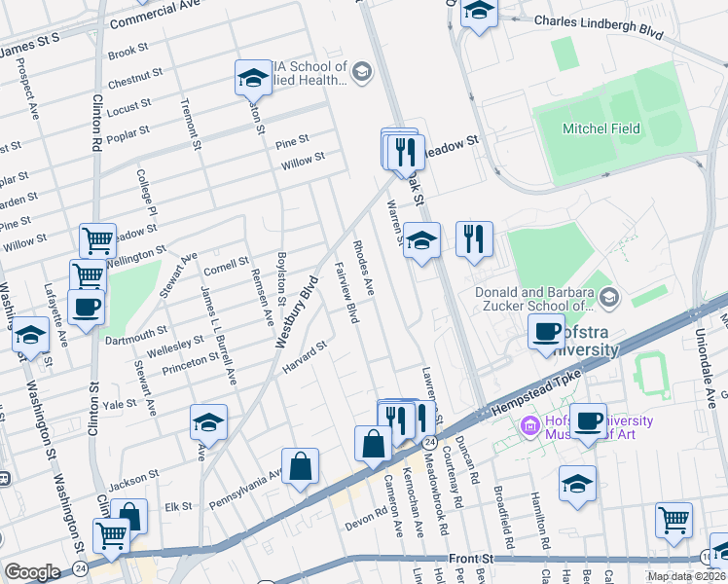
Task: Open the school marker south of Yale St
Action: click(x=208, y=424)
